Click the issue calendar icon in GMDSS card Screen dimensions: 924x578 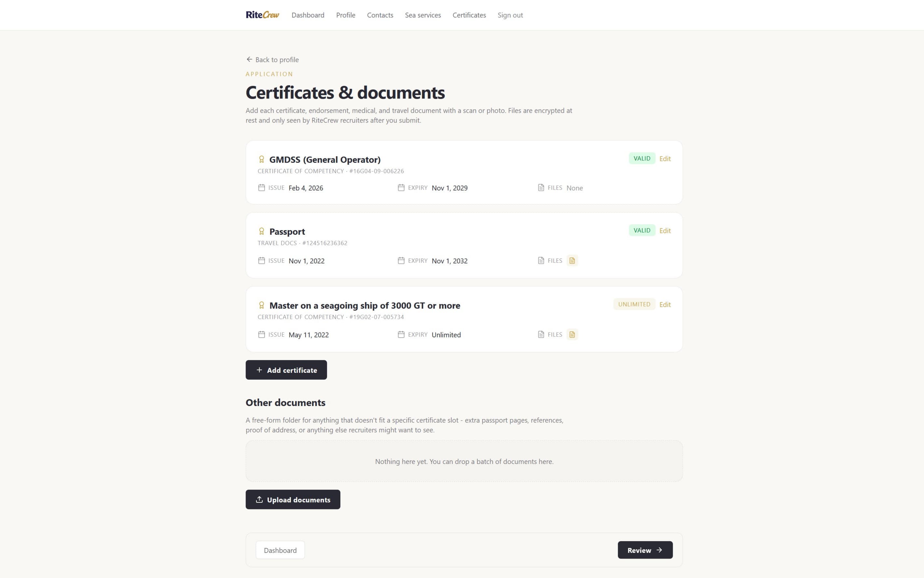click(262, 188)
